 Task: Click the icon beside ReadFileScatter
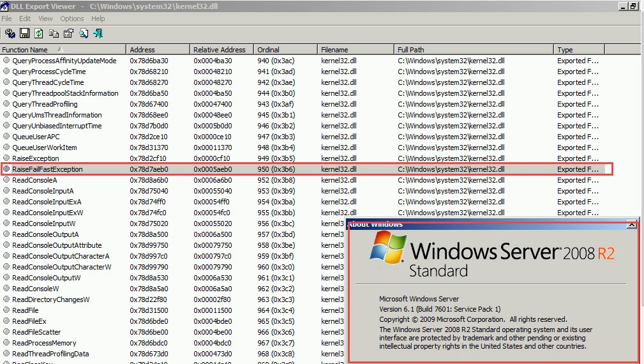coord(6,332)
